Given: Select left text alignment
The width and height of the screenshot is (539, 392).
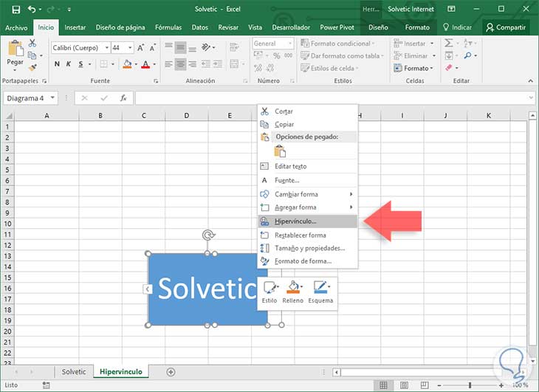Looking at the screenshot, I should point(168,64).
